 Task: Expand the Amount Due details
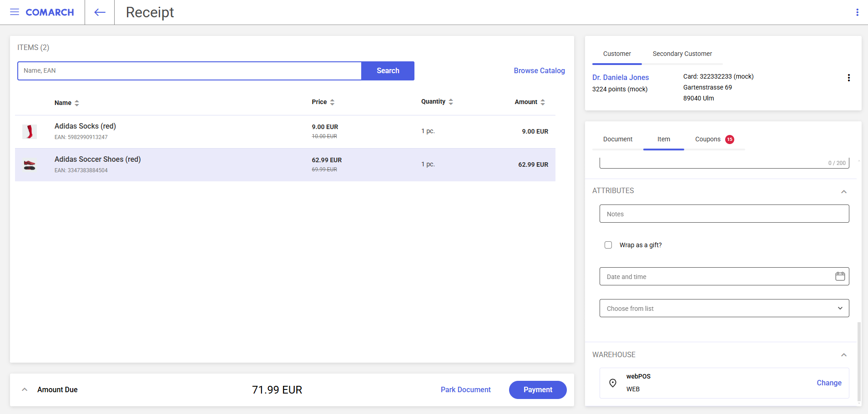pyautogui.click(x=25, y=389)
